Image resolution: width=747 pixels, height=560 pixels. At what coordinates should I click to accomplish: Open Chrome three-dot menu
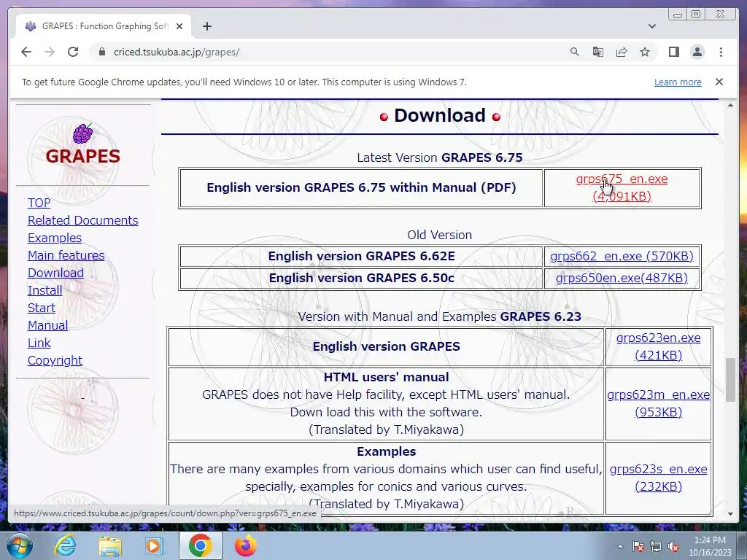point(721,52)
